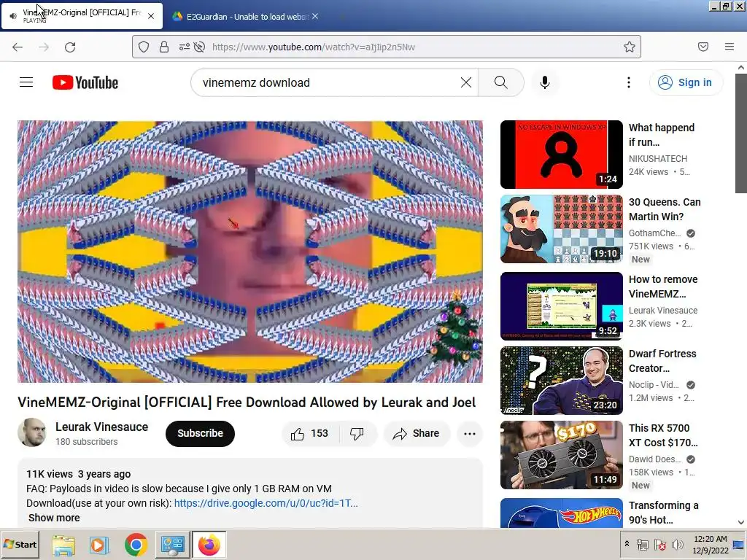Open the Save to Pocket icon

point(703,47)
